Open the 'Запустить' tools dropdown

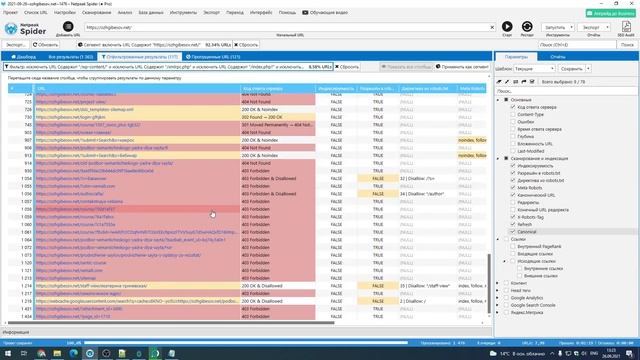coord(558,27)
